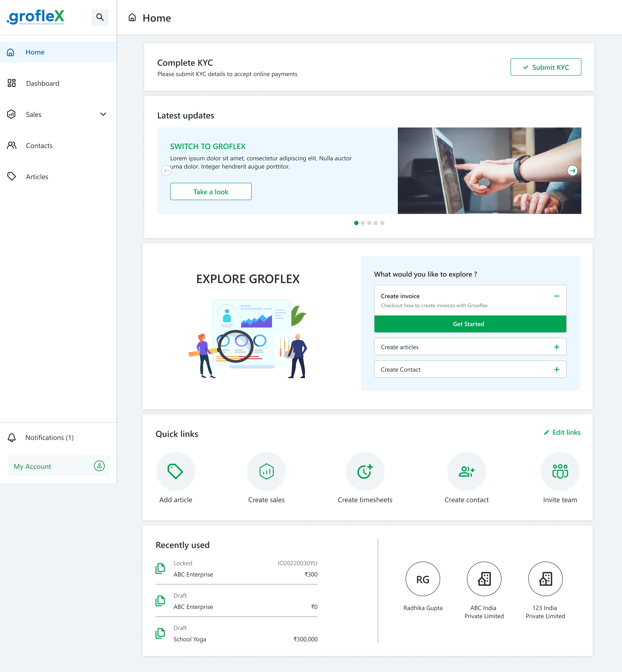This screenshot has height=672, width=622.
Task: Click the Articles tag icon
Action: point(12,176)
